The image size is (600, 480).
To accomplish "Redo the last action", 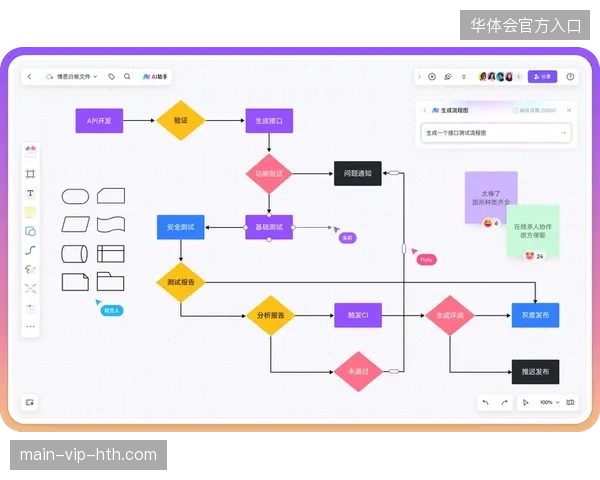I will 504,402.
